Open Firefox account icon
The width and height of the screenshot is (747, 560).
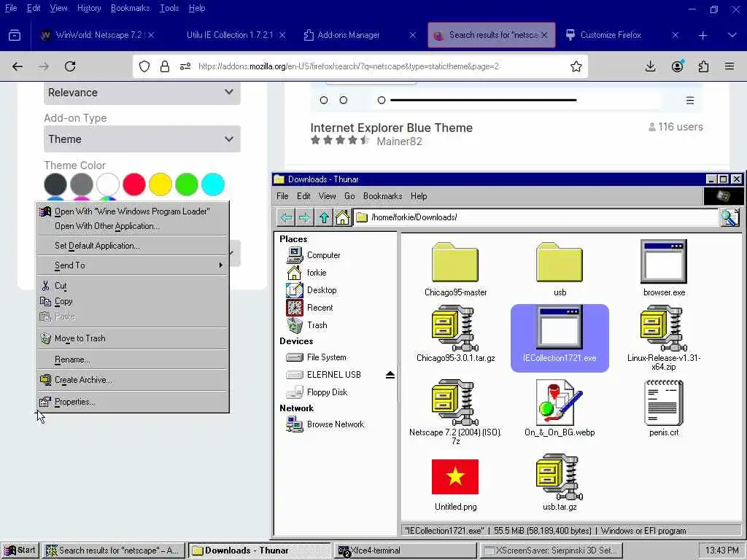677,66
